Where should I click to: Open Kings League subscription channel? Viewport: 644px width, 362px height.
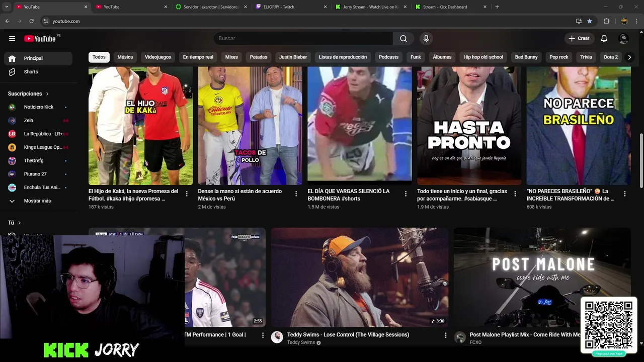(38, 147)
